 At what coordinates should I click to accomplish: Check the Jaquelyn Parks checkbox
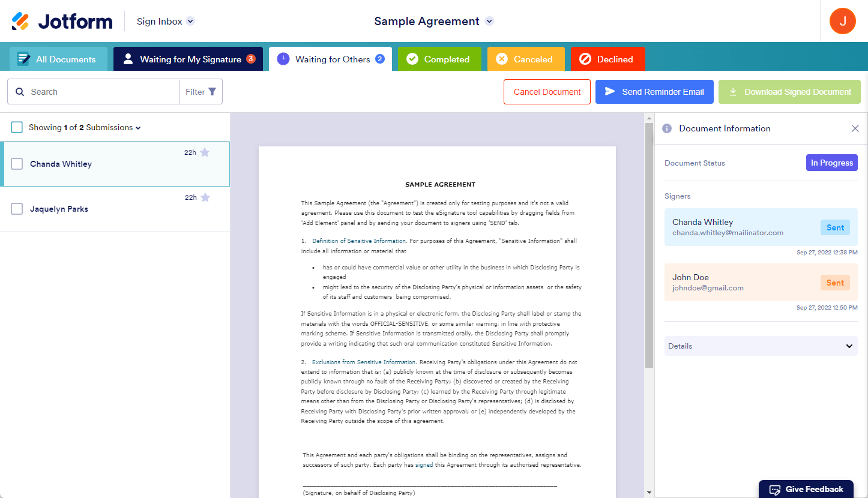click(17, 209)
